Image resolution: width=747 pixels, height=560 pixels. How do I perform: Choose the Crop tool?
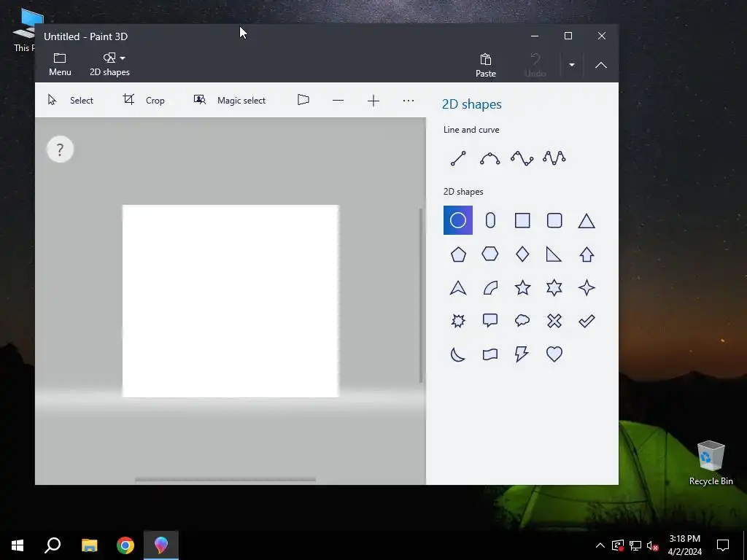(144, 100)
